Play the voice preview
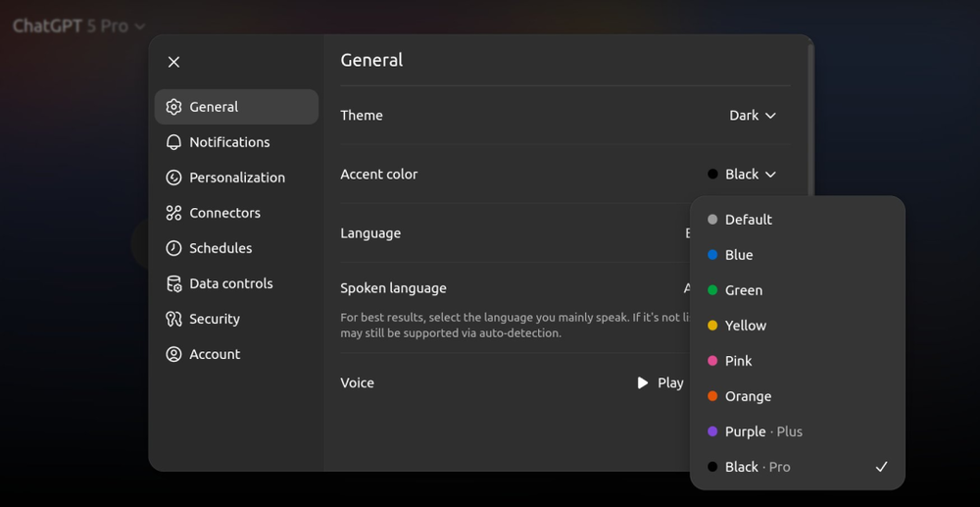Image resolution: width=980 pixels, height=507 pixels. [660, 382]
